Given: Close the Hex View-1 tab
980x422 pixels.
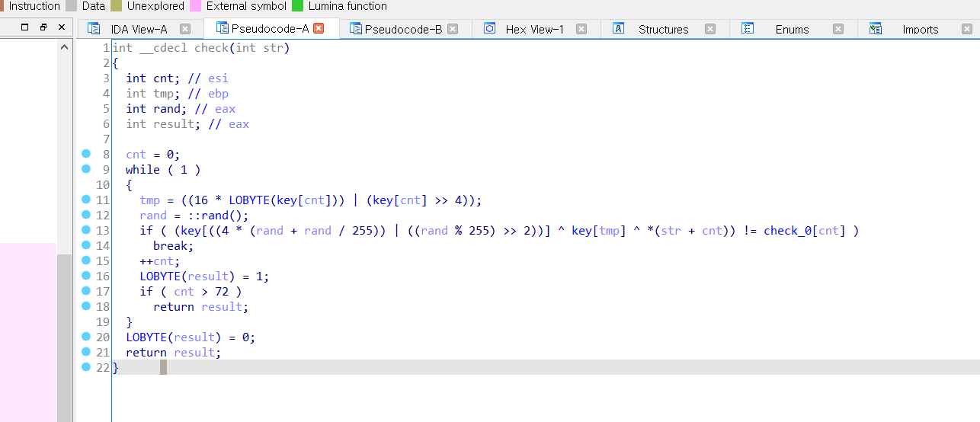Looking at the screenshot, I should coord(581,29).
